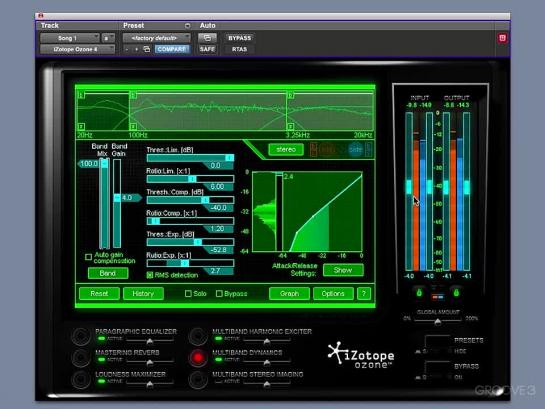
Task: Select the Paragraphic Equalizer module round button
Action: coord(81,336)
